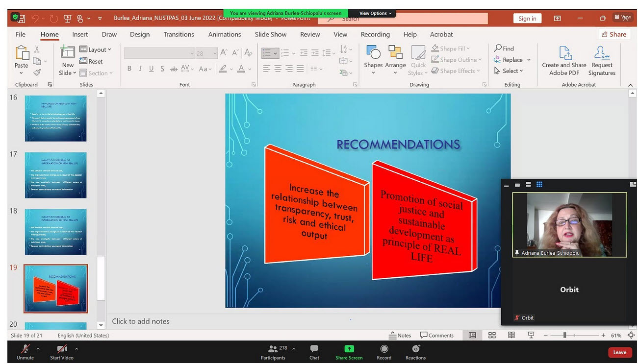Viewport: 638px width, 364px height.
Task: Start video in Zoom toolbar
Action: pos(62,352)
